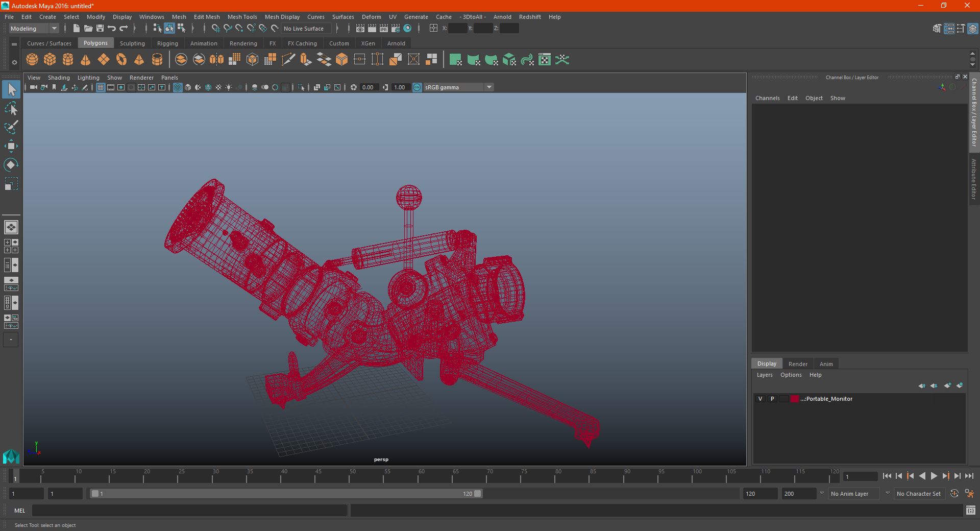Create a polygon sphere from the shelf
This screenshot has width=980, height=531.
[32, 60]
